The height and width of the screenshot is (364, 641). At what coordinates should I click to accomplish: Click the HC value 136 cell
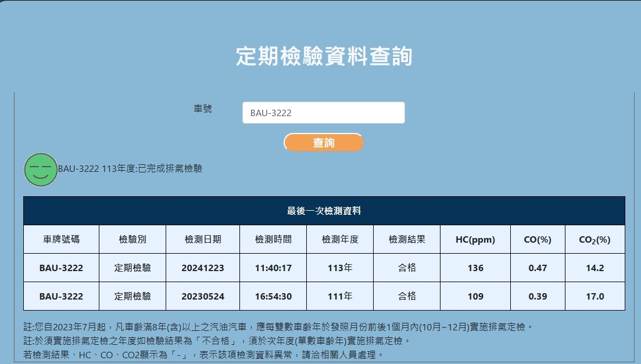475,268
